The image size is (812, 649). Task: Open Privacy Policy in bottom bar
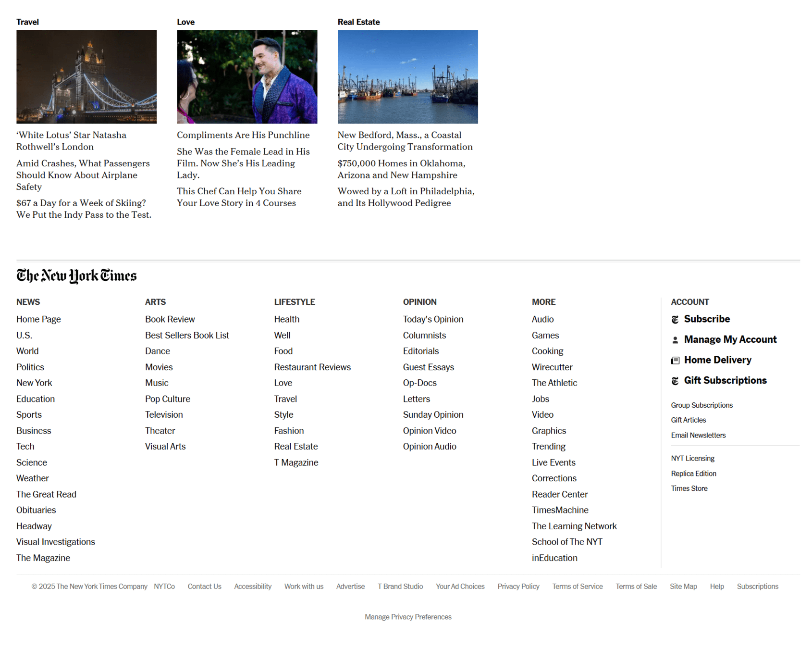pos(518,587)
